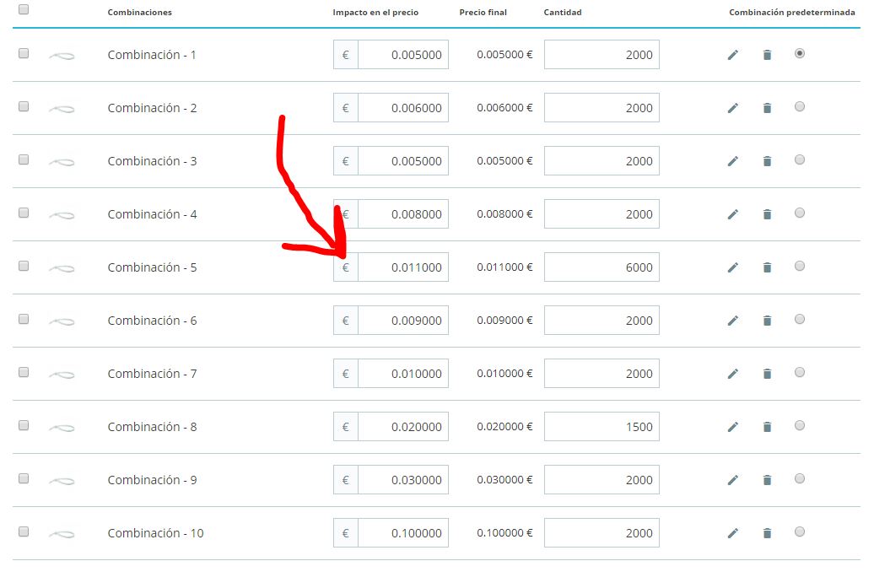Screen dimensions: 874x588
Task: Edit Combinación - 5 with pencil icon
Action: click(x=733, y=267)
